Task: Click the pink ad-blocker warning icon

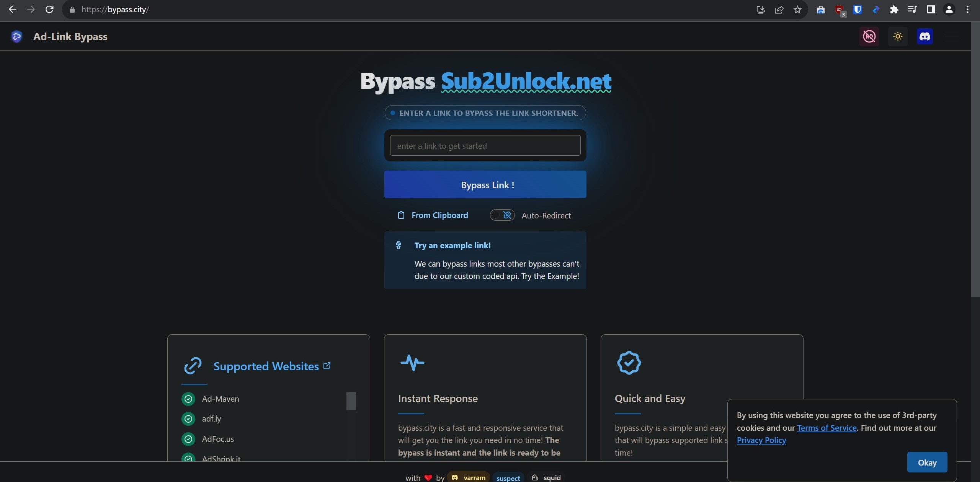Action: (869, 36)
